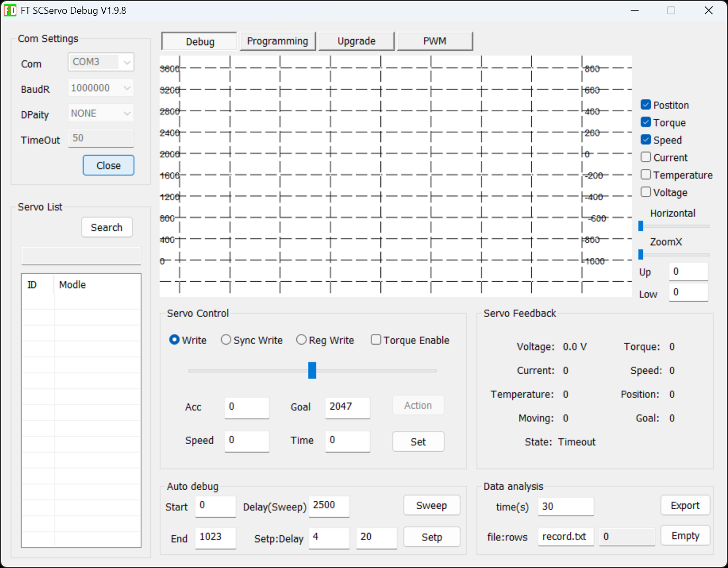Image resolution: width=728 pixels, height=568 pixels.
Task: Click the Setp button
Action: pyautogui.click(x=432, y=537)
